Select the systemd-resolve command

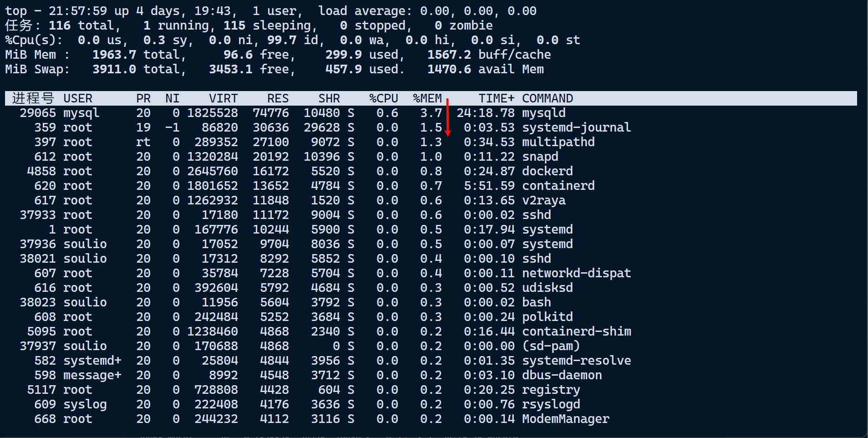(576, 361)
